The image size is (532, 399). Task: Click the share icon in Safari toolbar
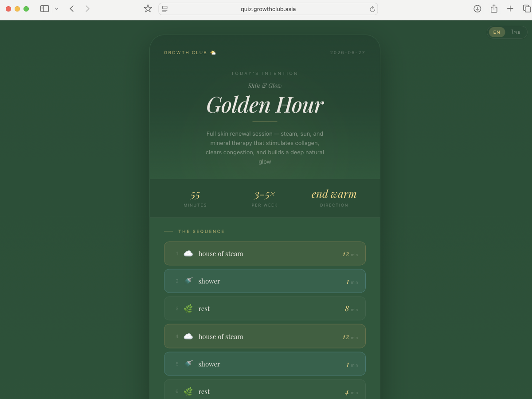tap(494, 8)
